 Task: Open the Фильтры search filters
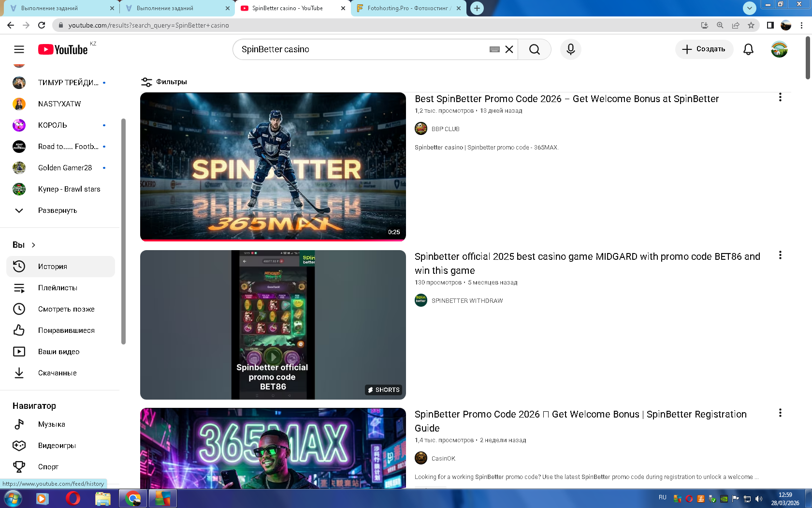pyautogui.click(x=164, y=82)
